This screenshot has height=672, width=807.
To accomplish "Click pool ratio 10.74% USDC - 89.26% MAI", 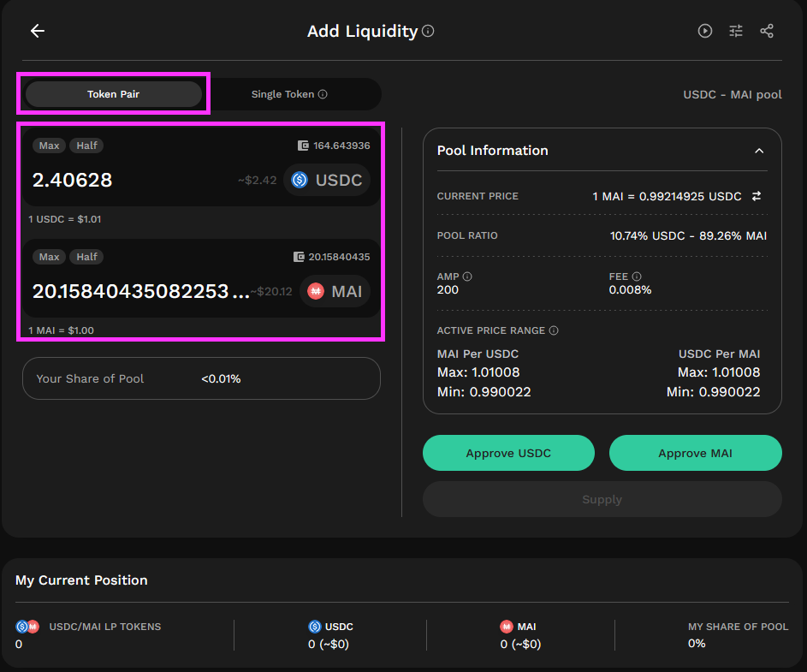I will (688, 236).
